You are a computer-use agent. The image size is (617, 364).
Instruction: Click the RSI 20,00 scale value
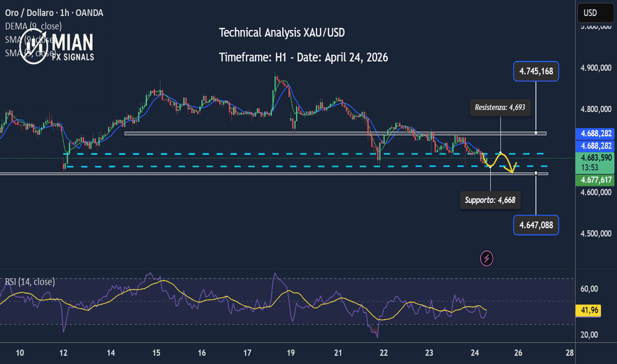tap(589, 334)
